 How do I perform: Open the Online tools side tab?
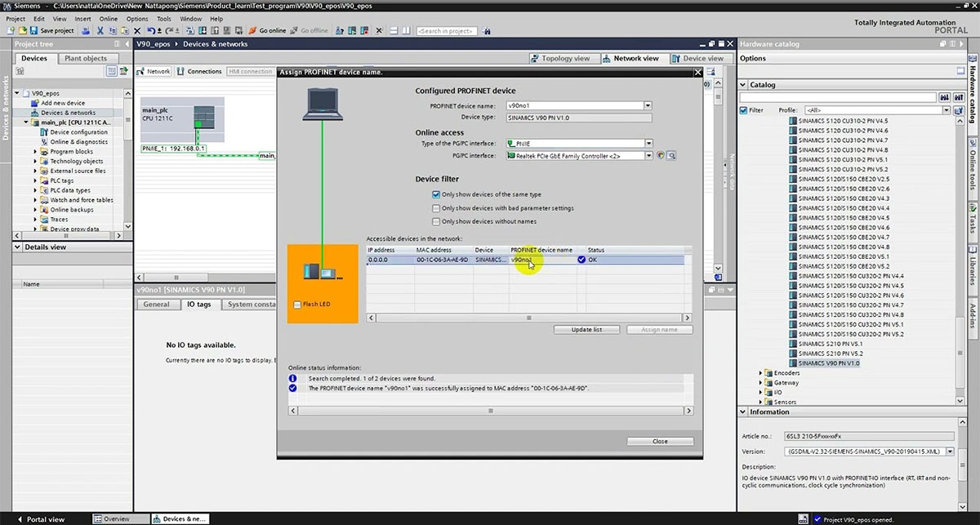[x=973, y=166]
